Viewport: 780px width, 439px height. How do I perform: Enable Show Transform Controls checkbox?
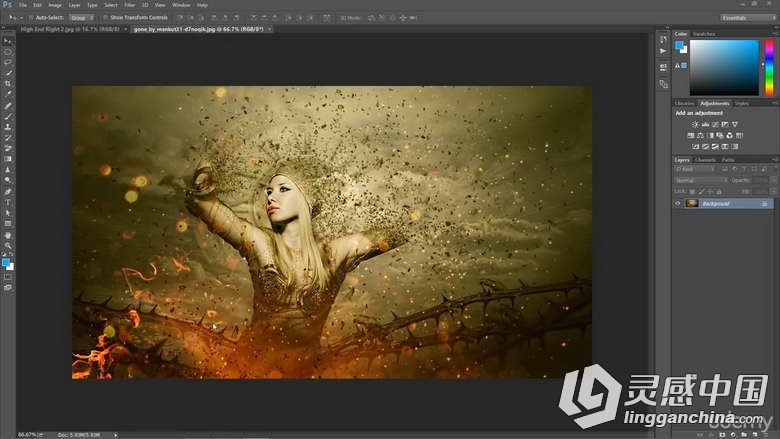pos(105,17)
